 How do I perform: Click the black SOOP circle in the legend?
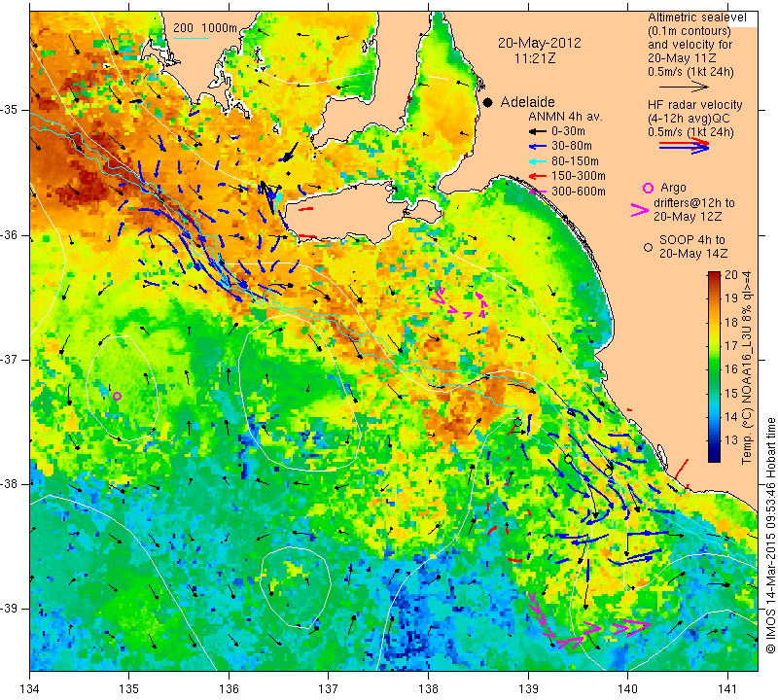click(648, 247)
